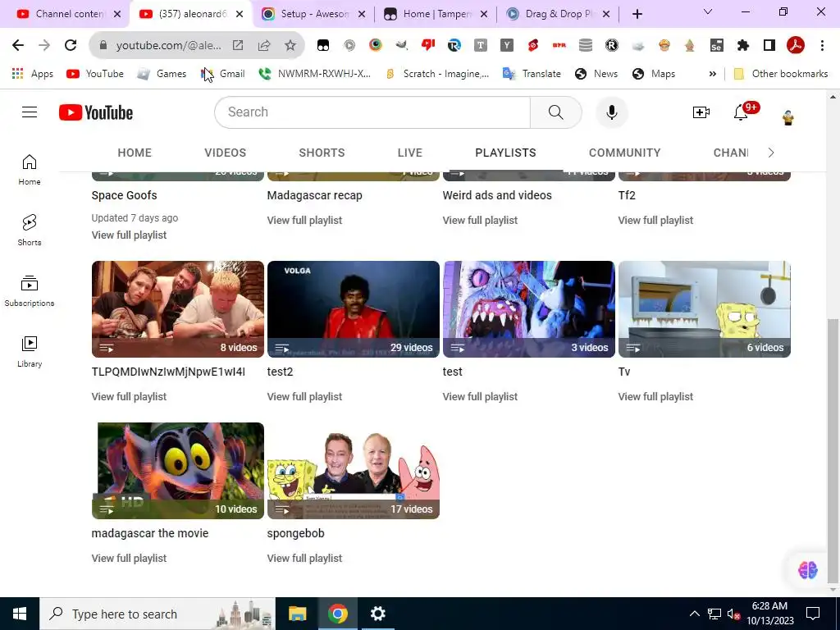Click the page vertical scrollbar thumb
Viewport: 840px width, 630px height.
[x=833, y=450]
